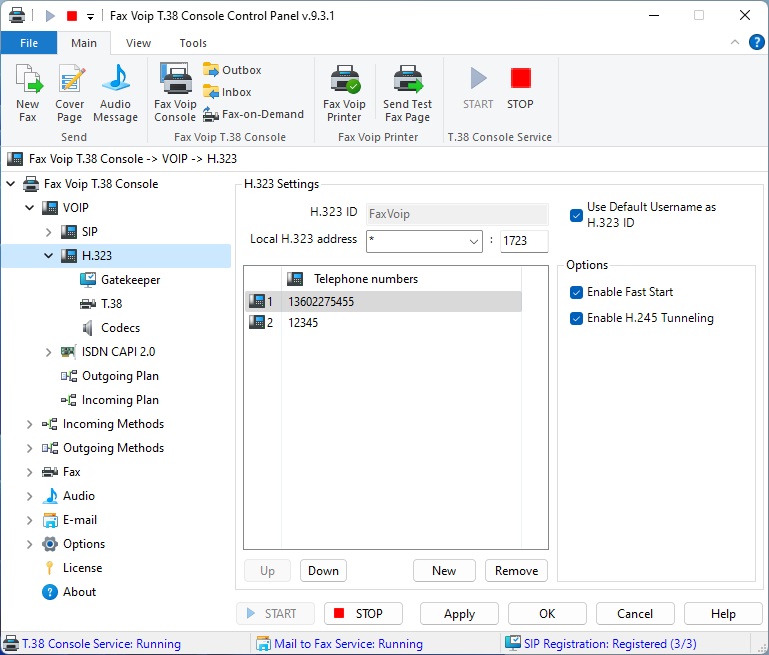Click the ribbon STOP service icon
This screenshot has width=769, height=655.
(520, 88)
